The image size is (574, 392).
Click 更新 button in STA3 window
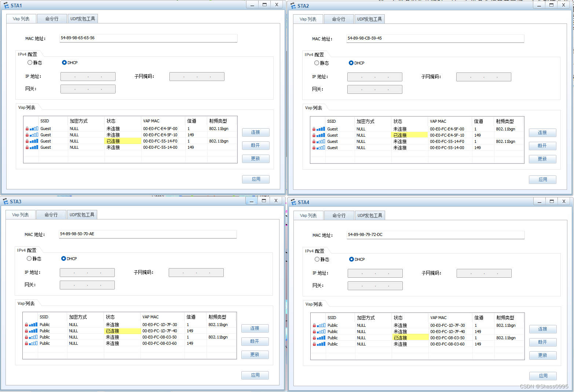coord(255,355)
